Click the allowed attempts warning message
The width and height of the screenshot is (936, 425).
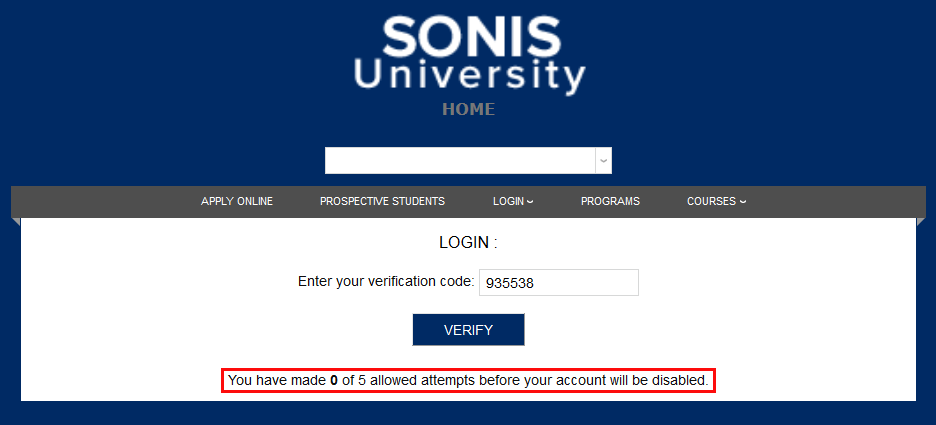468,381
